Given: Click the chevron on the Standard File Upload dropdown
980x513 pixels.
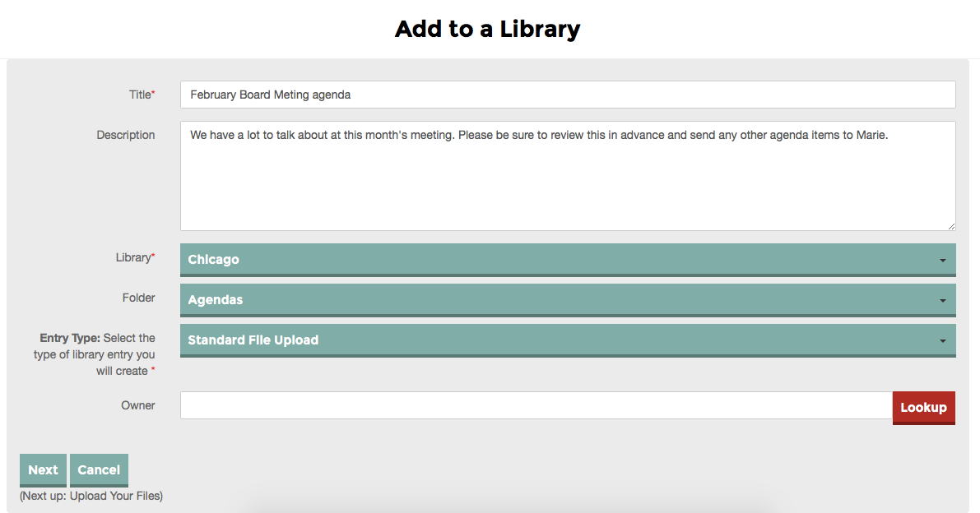Looking at the screenshot, I should [943, 340].
